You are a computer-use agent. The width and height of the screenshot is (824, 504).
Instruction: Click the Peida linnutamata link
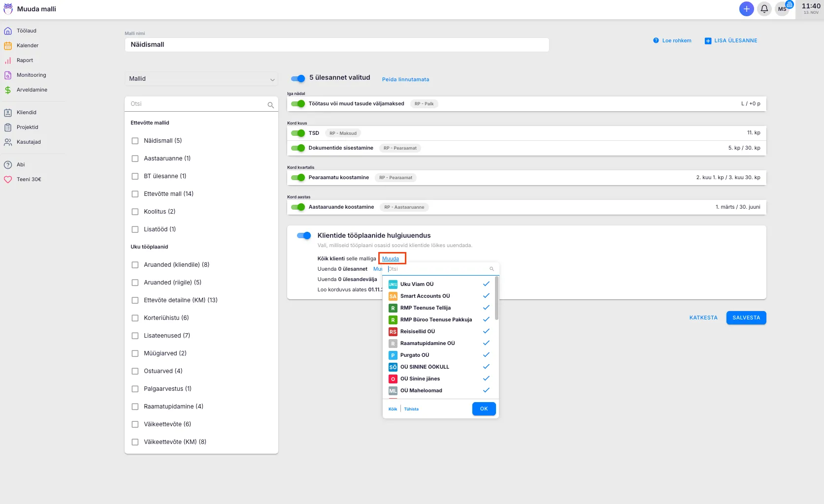coord(405,79)
